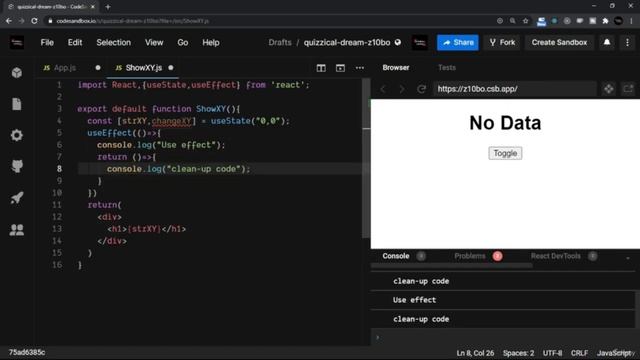Close unsaved ShowXY.js tab via its dot
Viewport: 640px width, 360px height.
(171, 68)
